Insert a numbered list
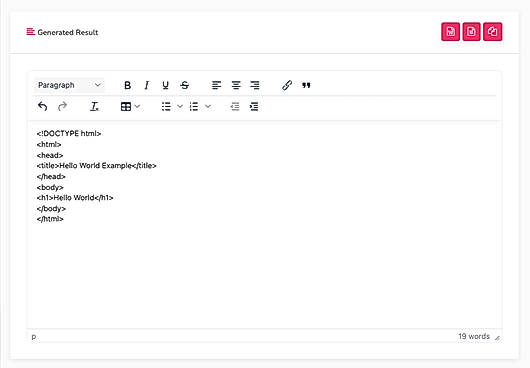This screenshot has height=368, width=530. coord(194,106)
